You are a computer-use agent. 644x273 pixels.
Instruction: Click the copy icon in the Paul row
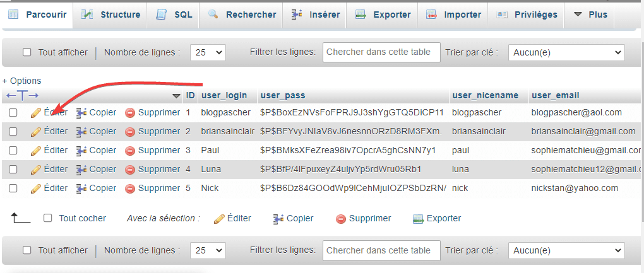(x=81, y=151)
